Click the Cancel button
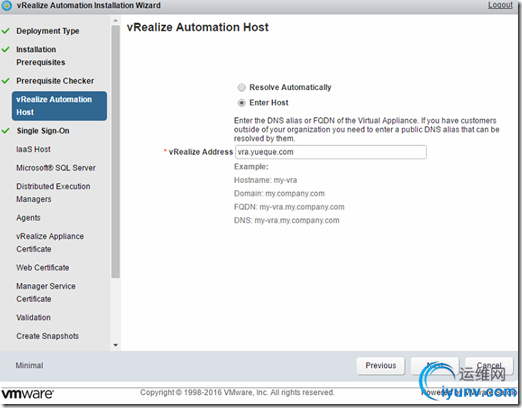Viewport: 522px width, 408px height. [489, 366]
